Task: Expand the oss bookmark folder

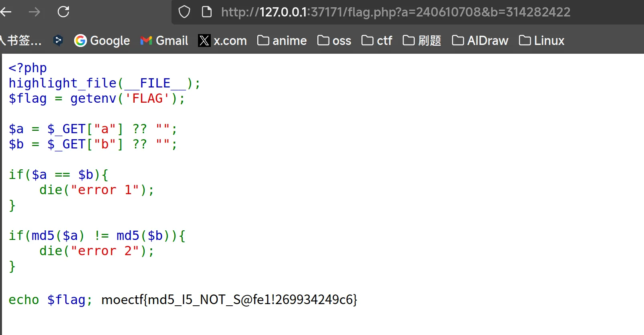Action: tap(334, 41)
